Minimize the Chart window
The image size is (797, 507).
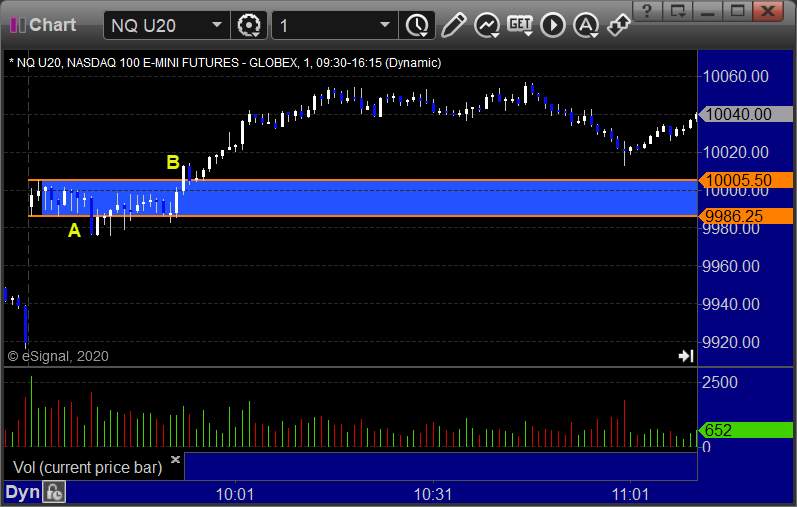[708, 11]
